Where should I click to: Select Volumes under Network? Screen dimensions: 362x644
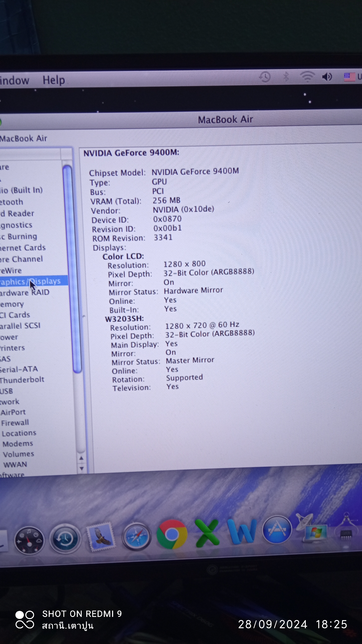coord(19,454)
